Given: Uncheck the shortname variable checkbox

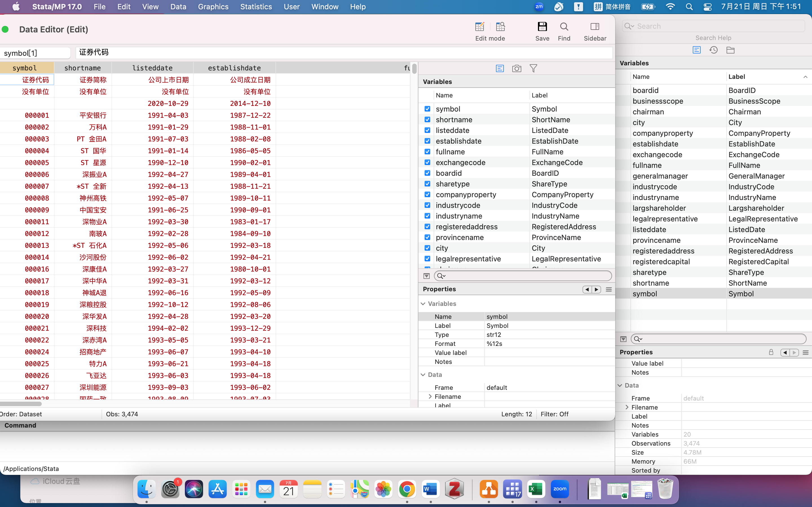Looking at the screenshot, I should coord(427,120).
